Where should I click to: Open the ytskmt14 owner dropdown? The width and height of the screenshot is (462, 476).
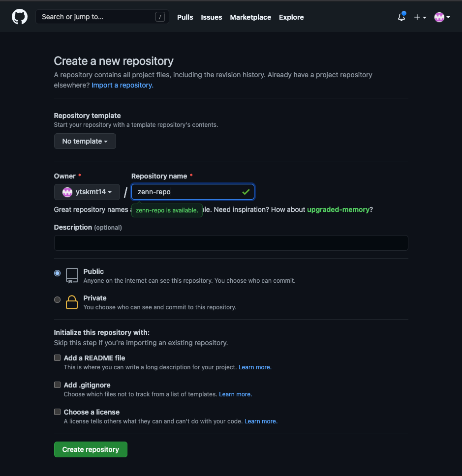click(87, 192)
